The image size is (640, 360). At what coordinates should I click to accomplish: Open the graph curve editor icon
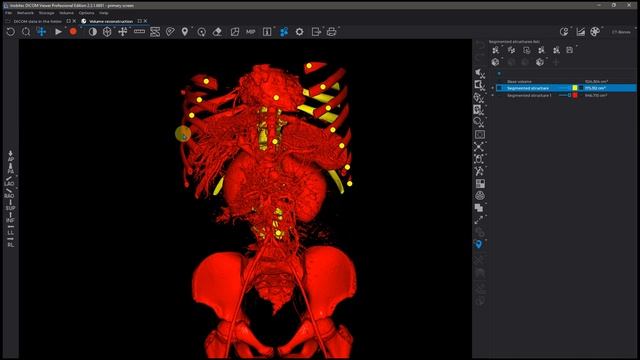pyautogui.click(x=580, y=32)
